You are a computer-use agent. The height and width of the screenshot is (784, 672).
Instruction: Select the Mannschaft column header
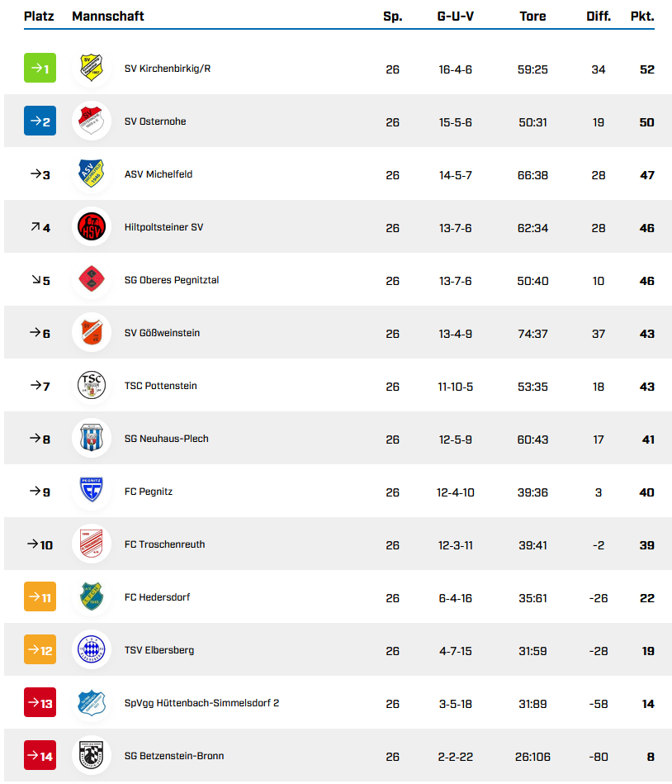click(108, 17)
